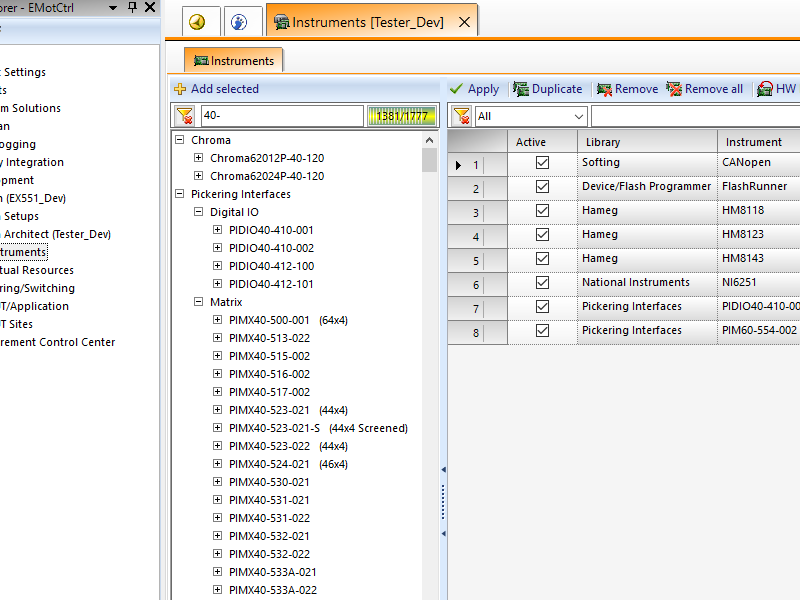The width and height of the screenshot is (800, 600).
Task: Open the yellow clock icon tab
Action: [x=197, y=22]
